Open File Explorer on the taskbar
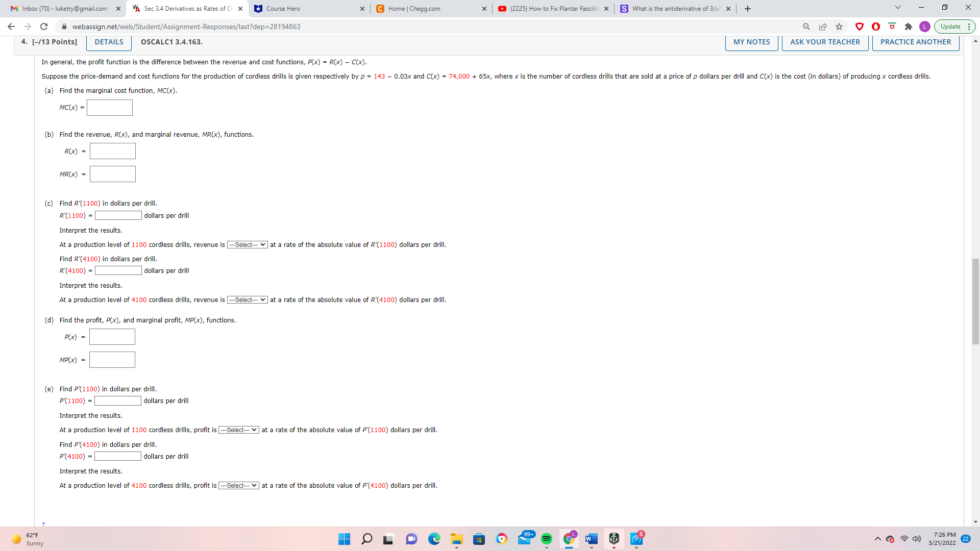The width and height of the screenshot is (980, 551). pyautogui.click(x=457, y=539)
